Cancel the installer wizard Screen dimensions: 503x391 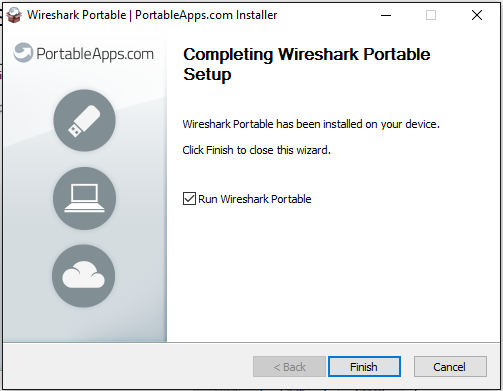[x=450, y=367]
